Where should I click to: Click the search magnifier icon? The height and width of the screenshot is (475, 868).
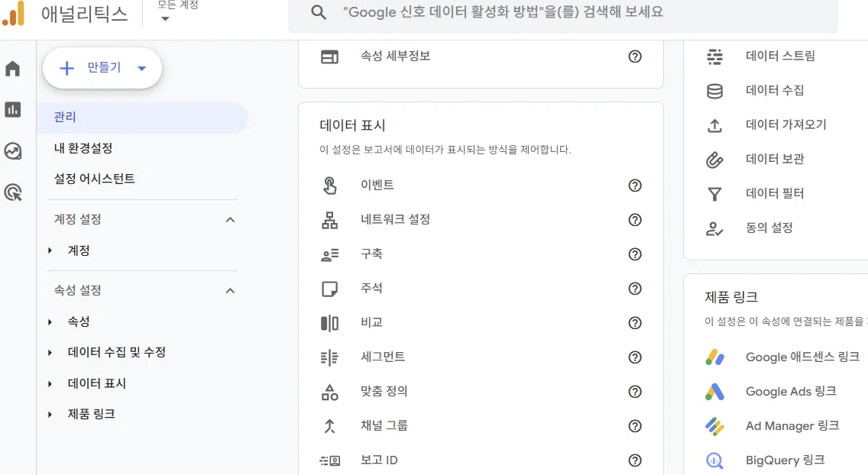[319, 12]
